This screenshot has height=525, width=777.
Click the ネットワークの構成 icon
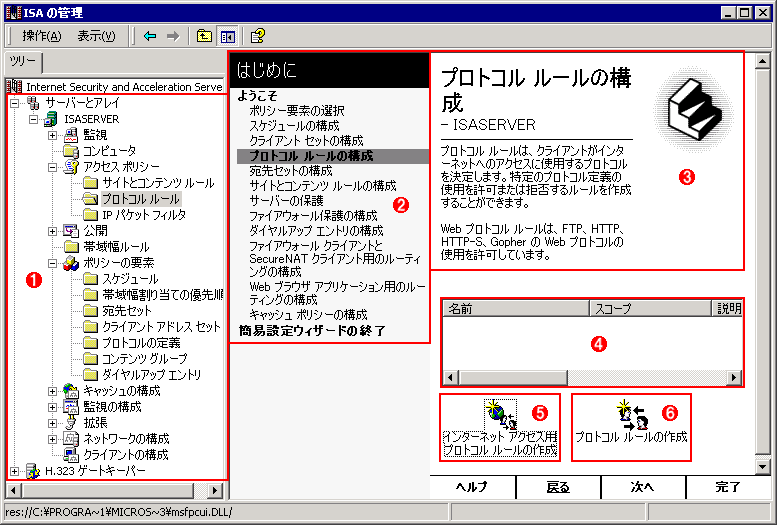tap(71, 439)
